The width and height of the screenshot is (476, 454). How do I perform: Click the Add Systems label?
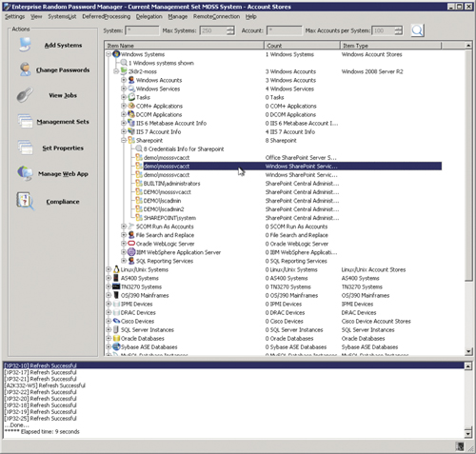[63, 45]
